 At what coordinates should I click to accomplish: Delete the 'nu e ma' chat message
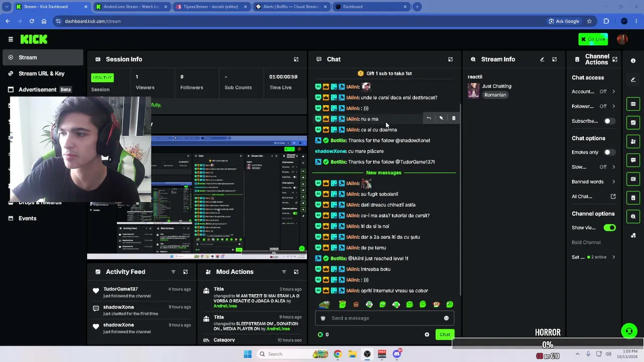pyautogui.click(x=453, y=118)
